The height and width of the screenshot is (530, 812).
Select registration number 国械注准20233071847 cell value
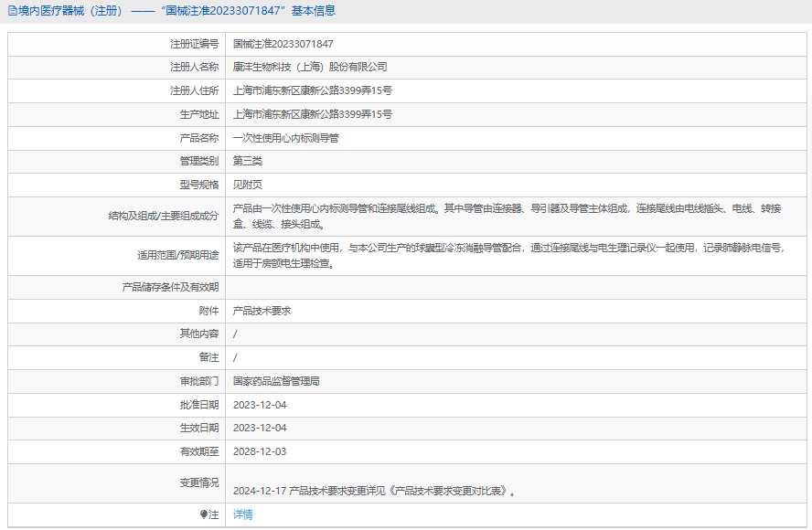tap(283, 44)
